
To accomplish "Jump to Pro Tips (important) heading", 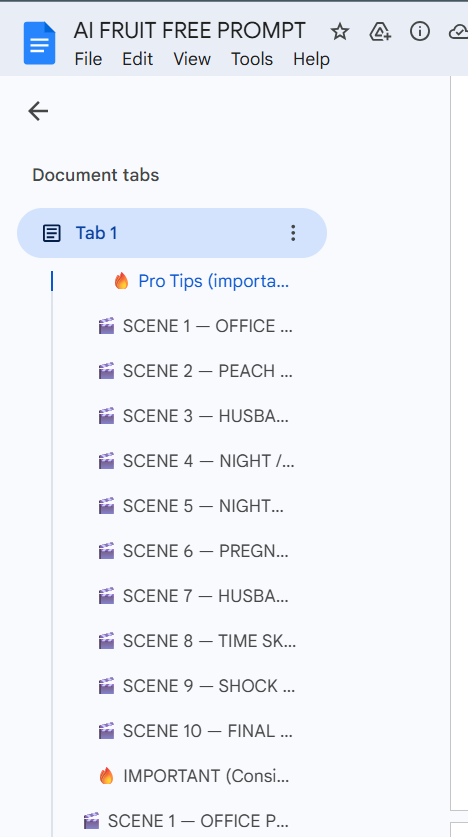I will click(x=202, y=281).
